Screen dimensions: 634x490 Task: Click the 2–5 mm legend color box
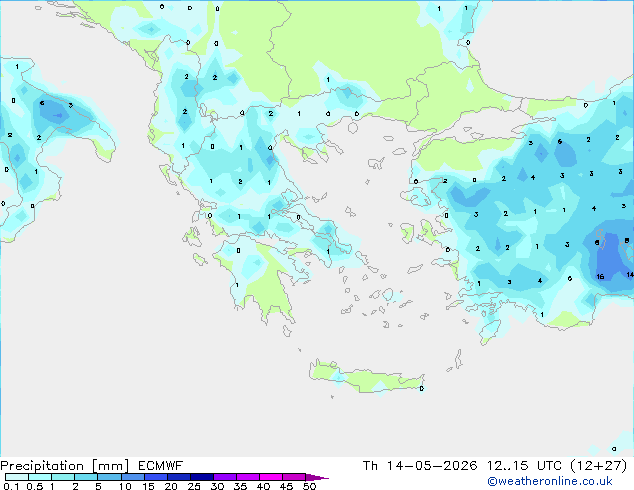tap(86, 477)
